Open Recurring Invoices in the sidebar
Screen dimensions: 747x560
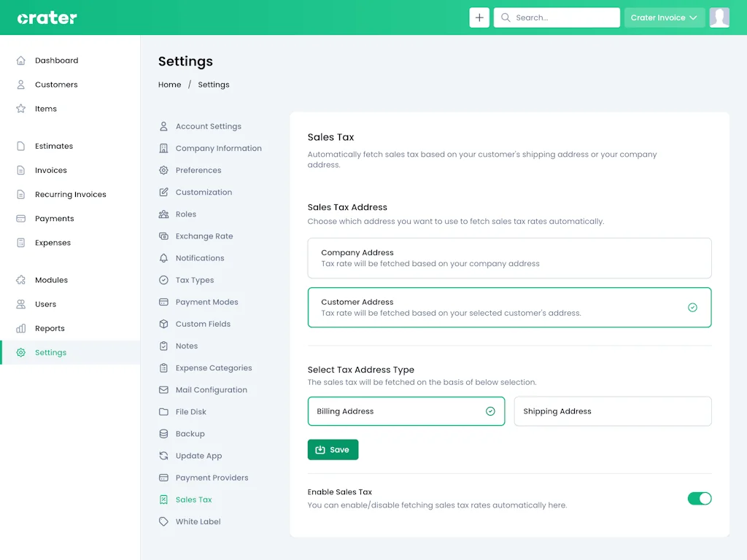point(70,195)
